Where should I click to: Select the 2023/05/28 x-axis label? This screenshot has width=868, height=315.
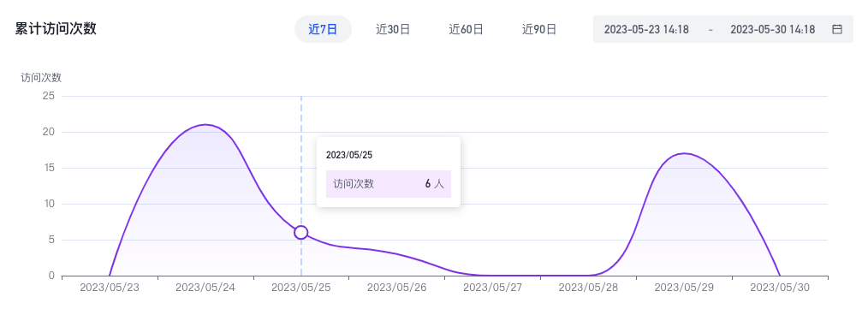588,288
